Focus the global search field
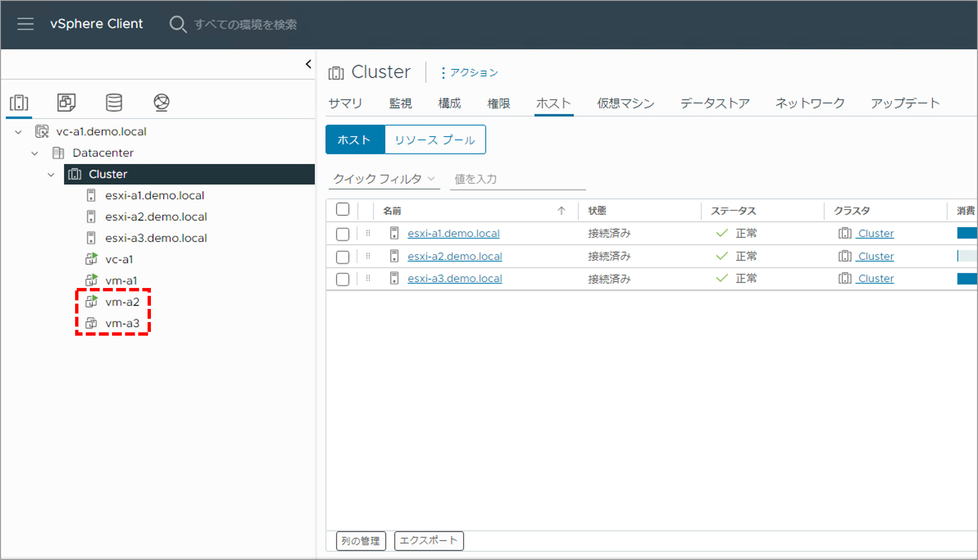The height and width of the screenshot is (560, 978). [x=245, y=25]
